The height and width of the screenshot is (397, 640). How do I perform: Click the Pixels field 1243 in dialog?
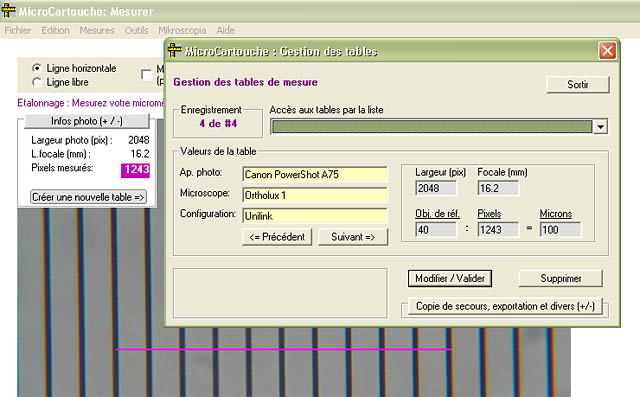point(498,230)
